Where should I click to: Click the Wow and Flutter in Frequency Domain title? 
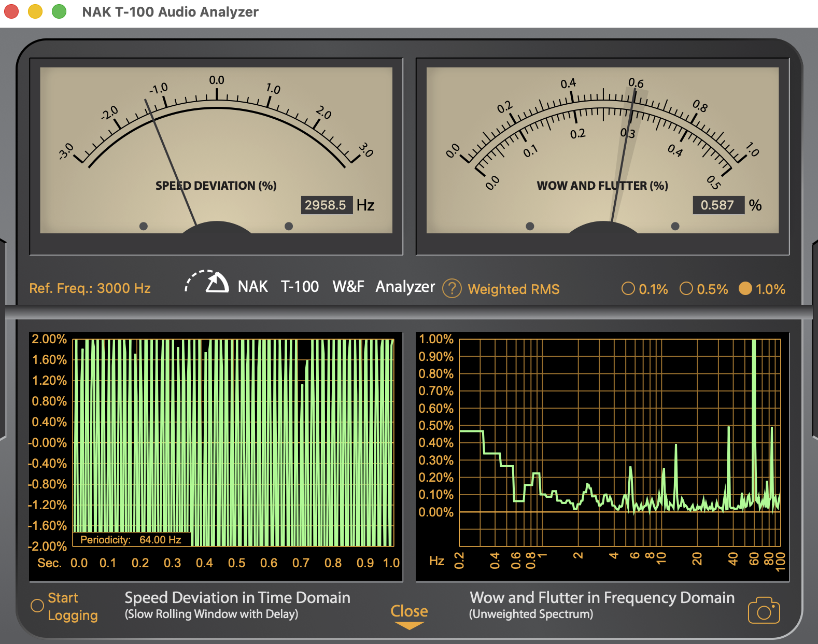pyautogui.click(x=602, y=597)
